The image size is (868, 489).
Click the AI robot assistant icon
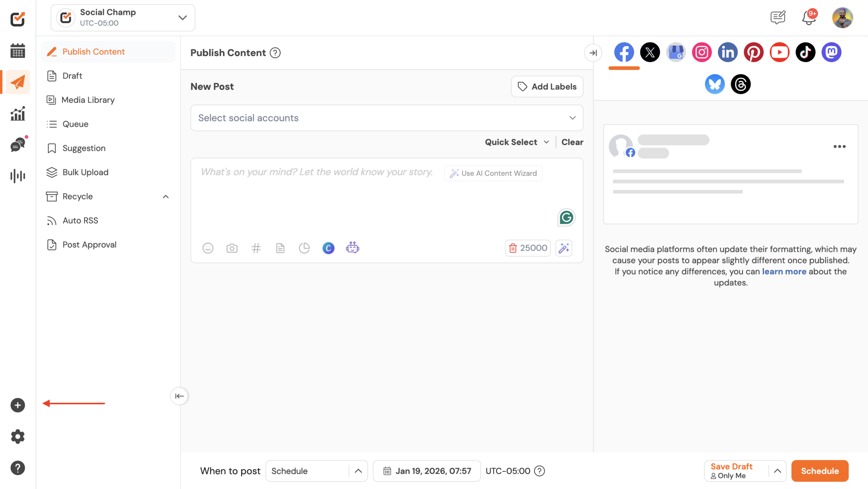[x=352, y=248]
